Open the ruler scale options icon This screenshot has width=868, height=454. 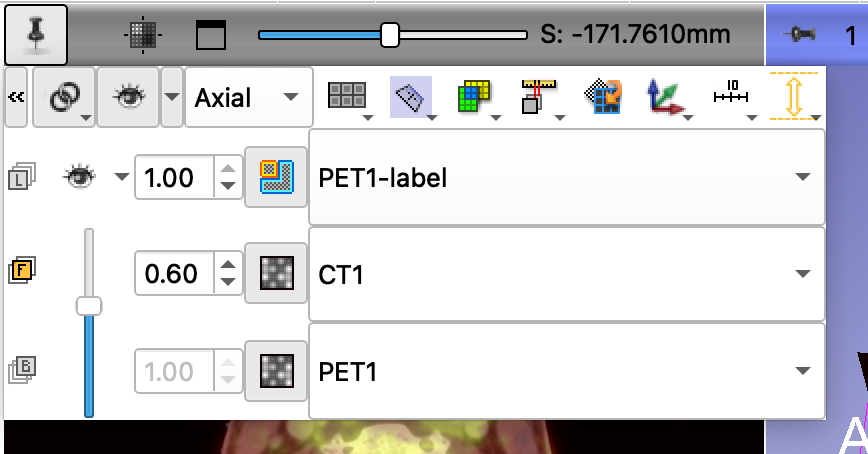733,97
